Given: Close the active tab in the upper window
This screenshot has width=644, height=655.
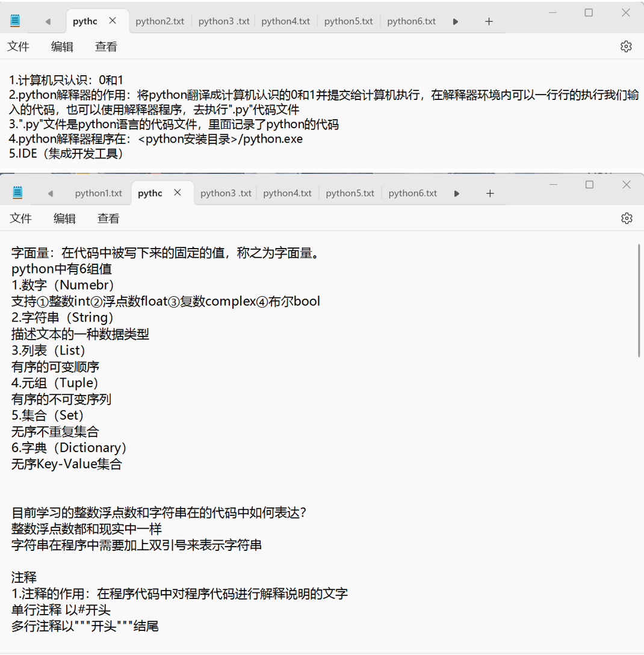Looking at the screenshot, I should tap(113, 21).
